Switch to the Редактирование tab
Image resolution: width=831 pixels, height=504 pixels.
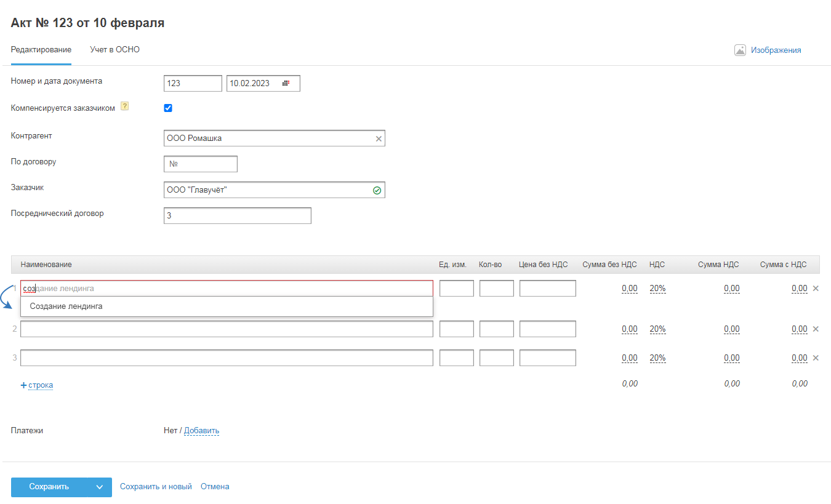(41, 50)
